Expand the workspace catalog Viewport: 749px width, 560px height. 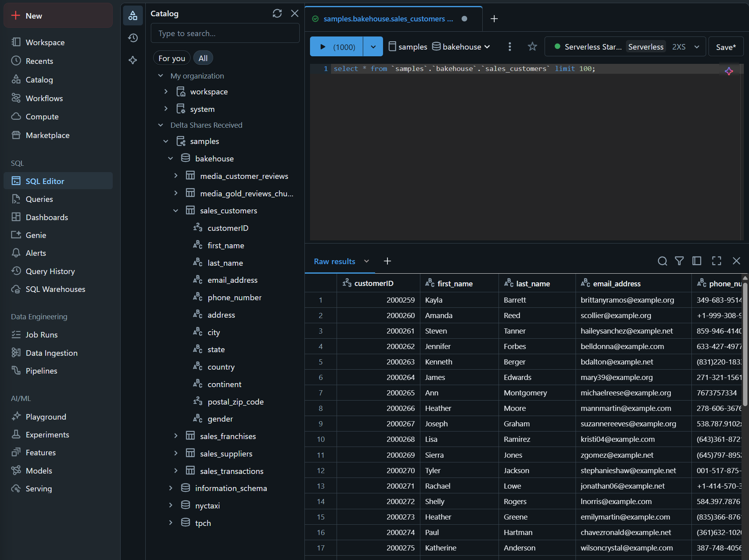coord(166,92)
